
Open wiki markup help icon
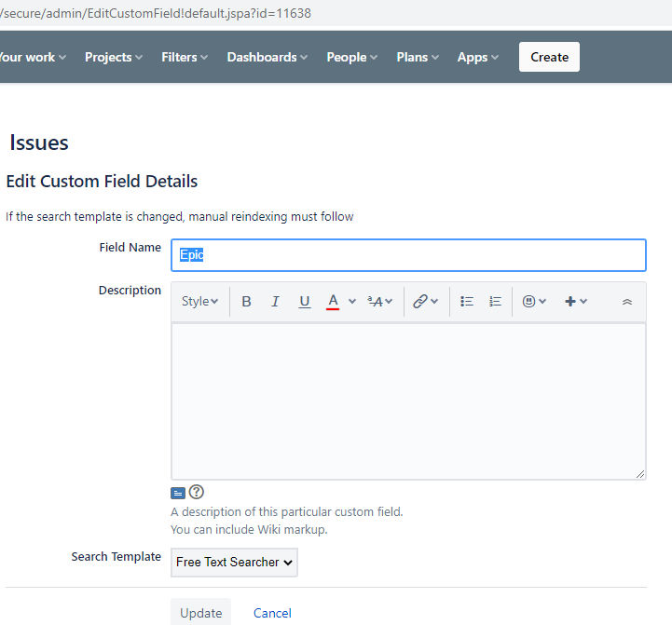click(197, 492)
